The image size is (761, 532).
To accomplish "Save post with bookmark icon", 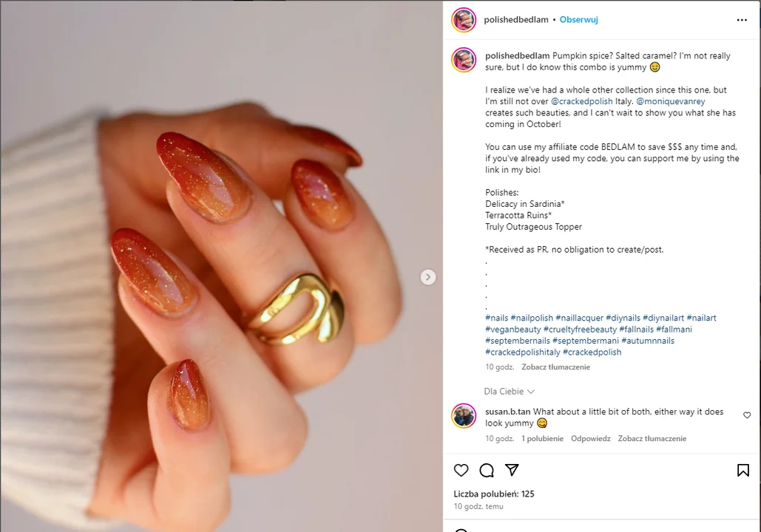I will (743, 470).
